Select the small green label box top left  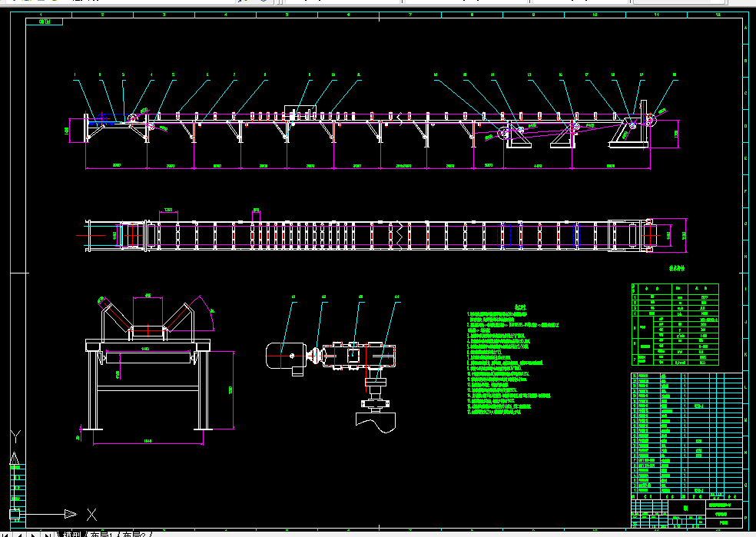(44, 22)
